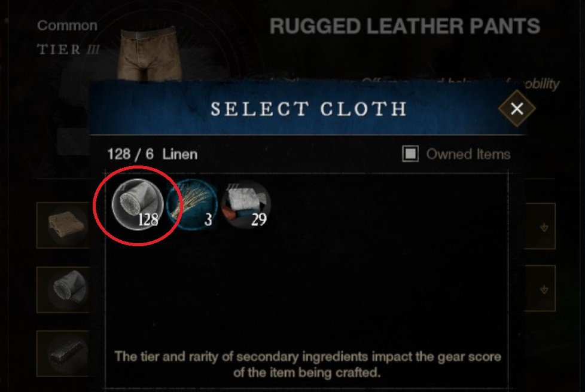Select the Linen item showing 128
585x392 pixels.
pyautogui.click(x=138, y=204)
